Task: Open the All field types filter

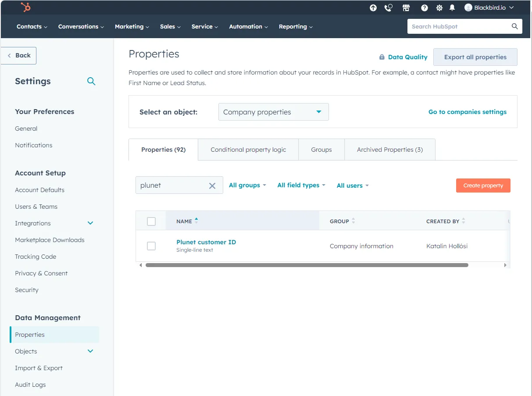Action: pos(301,185)
